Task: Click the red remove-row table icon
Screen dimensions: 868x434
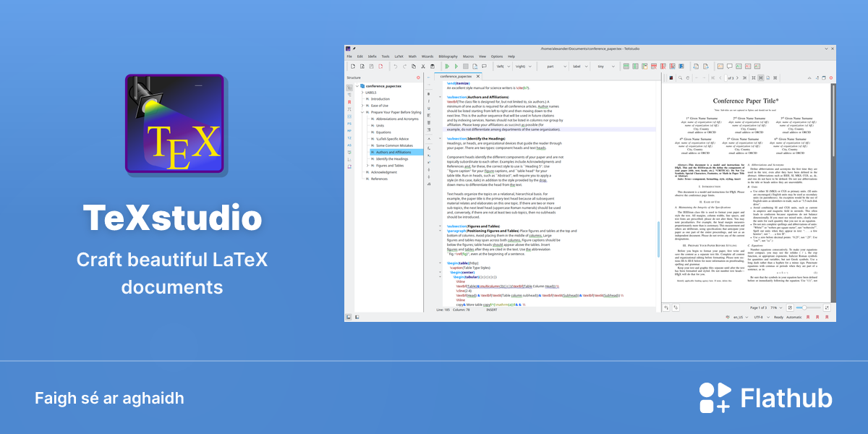Action: point(654,67)
